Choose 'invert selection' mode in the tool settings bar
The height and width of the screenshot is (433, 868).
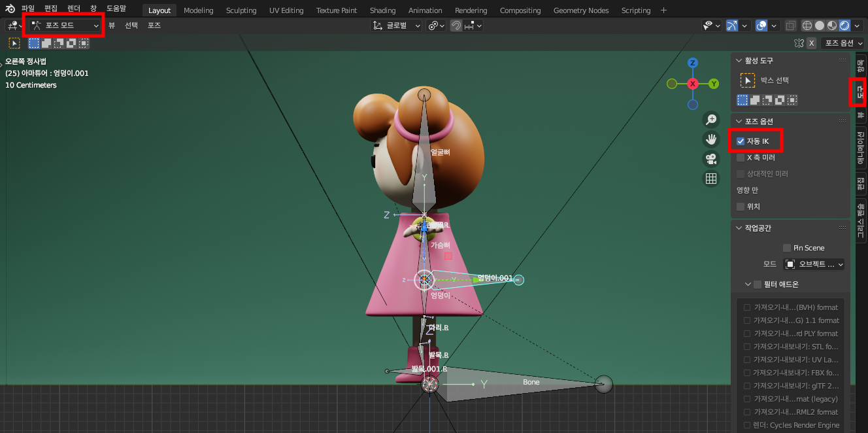71,43
